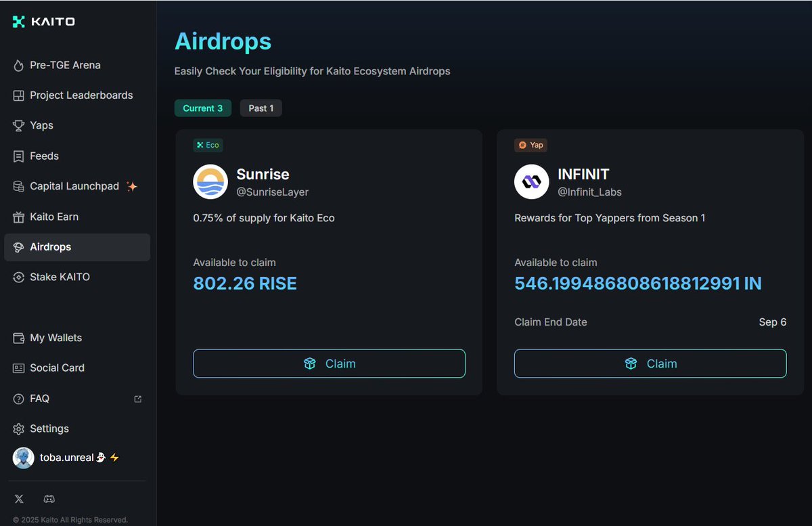Image resolution: width=812 pixels, height=526 pixels.
Task: Click the Kaito Earn gift icon
Action: tap(19, 217)
